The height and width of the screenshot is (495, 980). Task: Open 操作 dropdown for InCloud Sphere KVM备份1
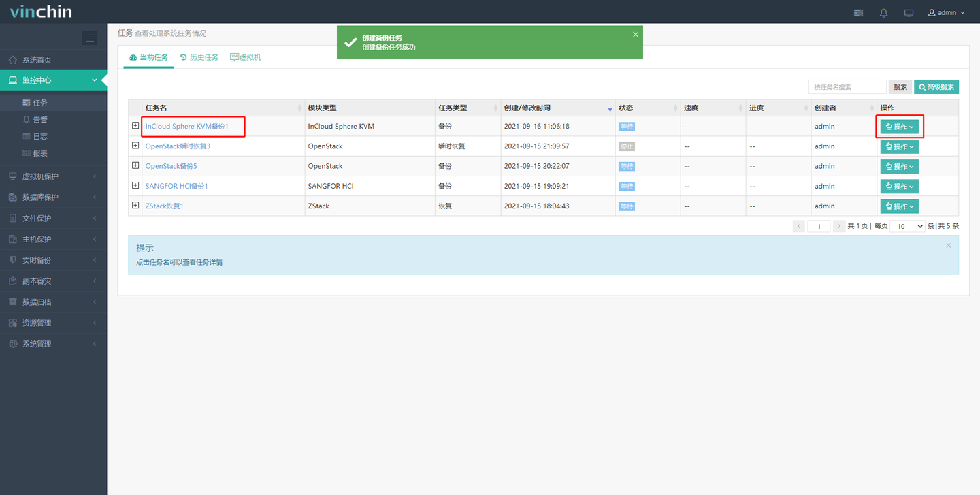[x=899, y=127]
